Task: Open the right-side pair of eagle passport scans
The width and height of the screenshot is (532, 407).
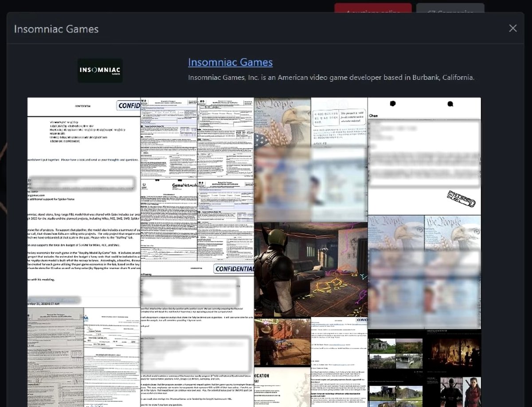Action: click(424, 271)
